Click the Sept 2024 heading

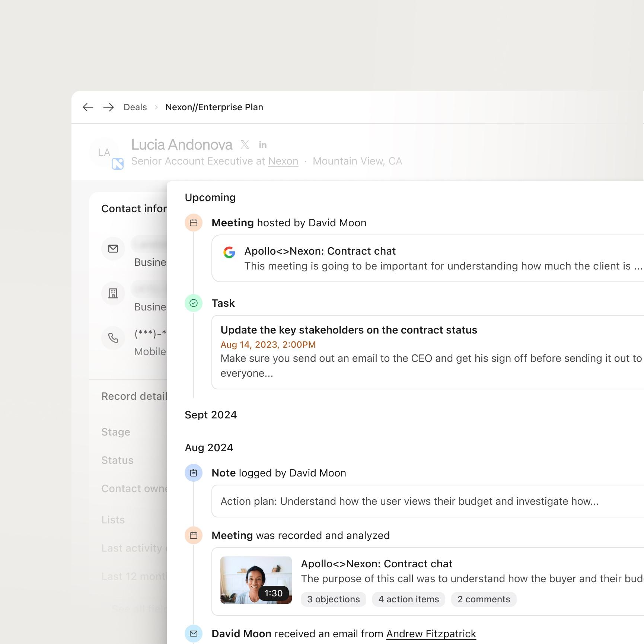click(x=211, y=415)
